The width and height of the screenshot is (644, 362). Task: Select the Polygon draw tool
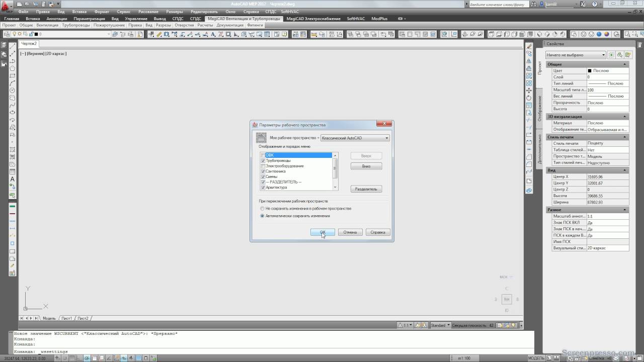pos(13,68)
